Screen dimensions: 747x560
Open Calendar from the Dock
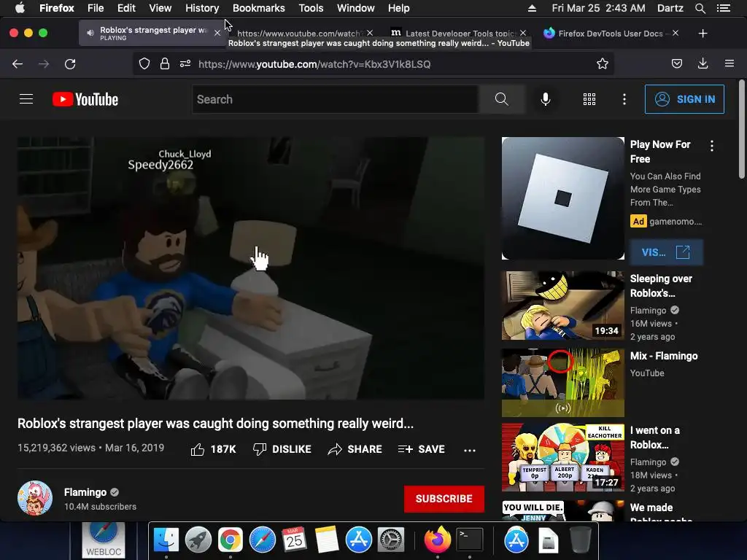coord(295,540)
